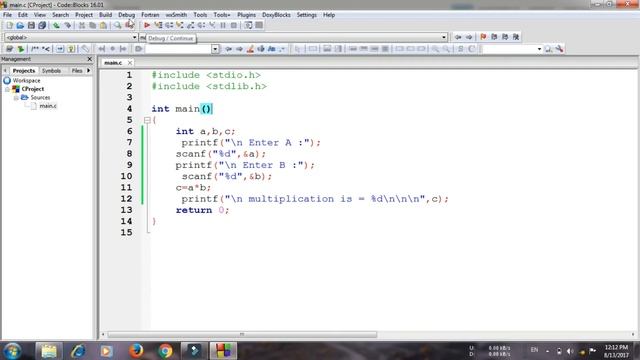Image resolution: width=640 pixels, height=360 pixels.
Task: Click the match case Aa icon
Action: (271, 49)
